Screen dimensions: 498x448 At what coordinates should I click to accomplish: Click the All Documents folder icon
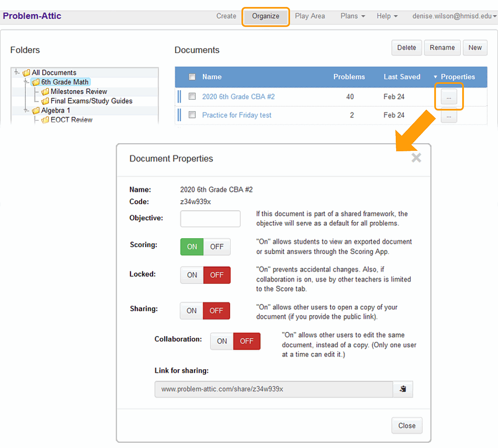coord(26,73)
